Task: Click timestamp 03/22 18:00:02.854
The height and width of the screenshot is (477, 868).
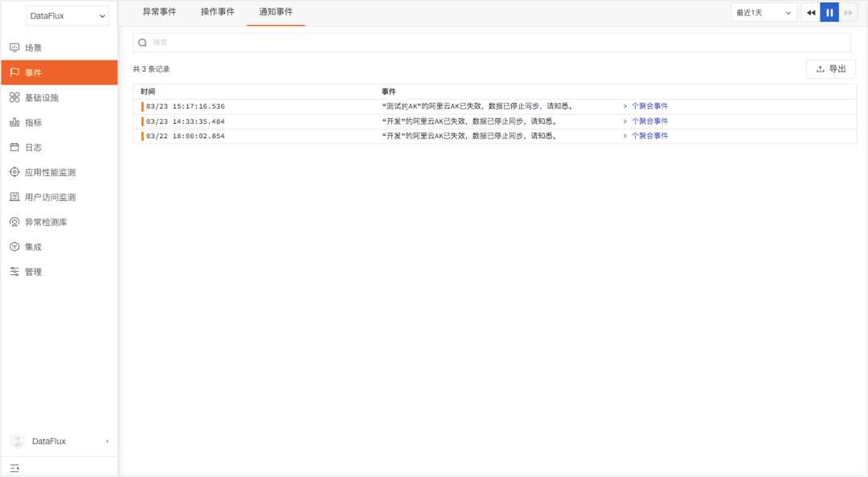Action: pyautogui.click(x=186, y=136)
